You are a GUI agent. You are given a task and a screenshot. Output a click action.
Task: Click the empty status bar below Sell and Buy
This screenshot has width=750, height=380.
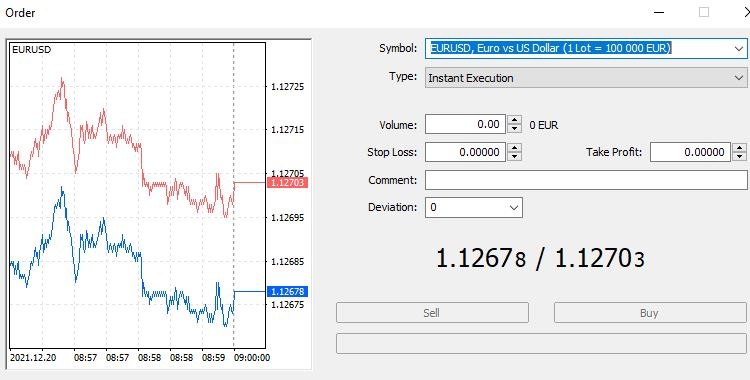[541, 344]
